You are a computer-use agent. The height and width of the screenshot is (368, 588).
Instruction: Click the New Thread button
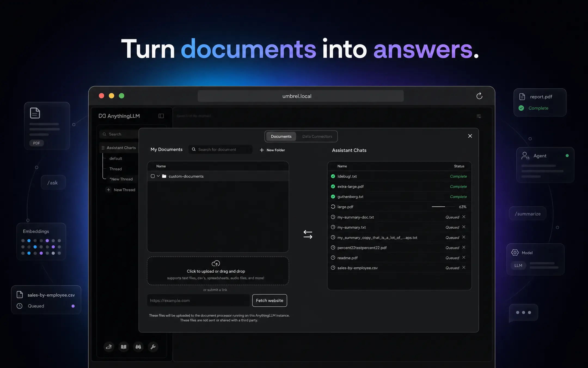[121, 190]
